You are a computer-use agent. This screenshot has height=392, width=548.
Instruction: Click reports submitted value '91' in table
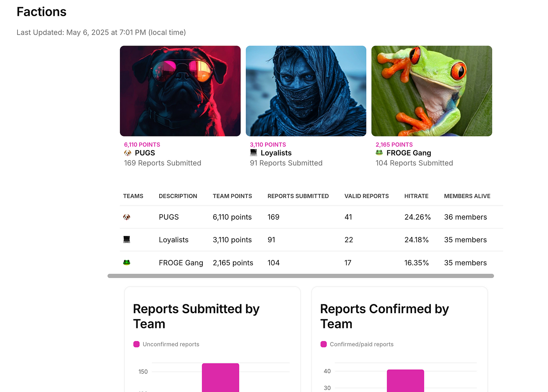click(x=271, y=240)
